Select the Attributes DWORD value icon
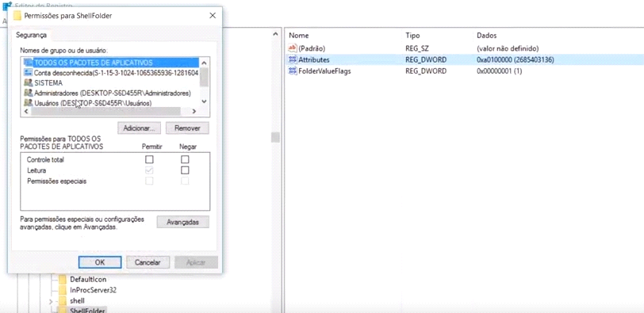The height and width of the screenshot is (313, 644). point(293,60)
